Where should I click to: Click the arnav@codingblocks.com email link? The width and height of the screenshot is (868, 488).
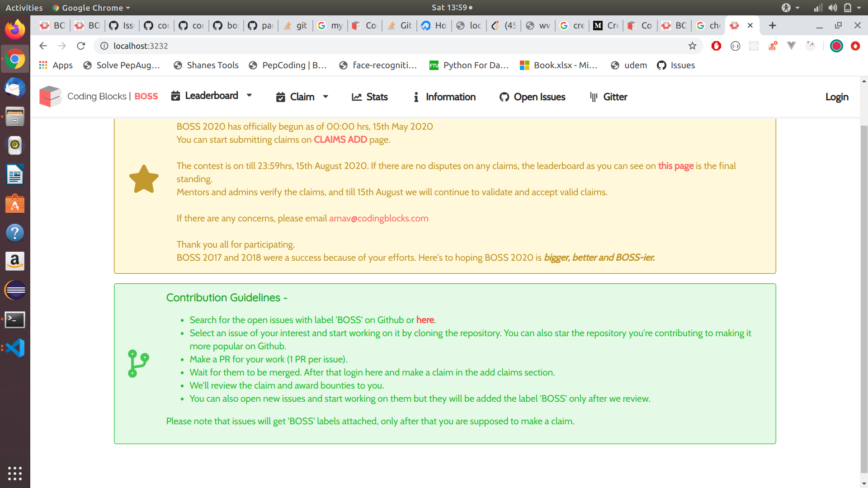pos(378,218)
